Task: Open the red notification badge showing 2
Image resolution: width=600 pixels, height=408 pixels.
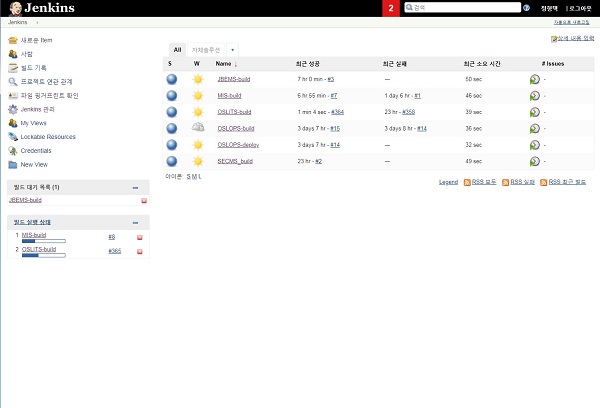Action: coord(391,8)
